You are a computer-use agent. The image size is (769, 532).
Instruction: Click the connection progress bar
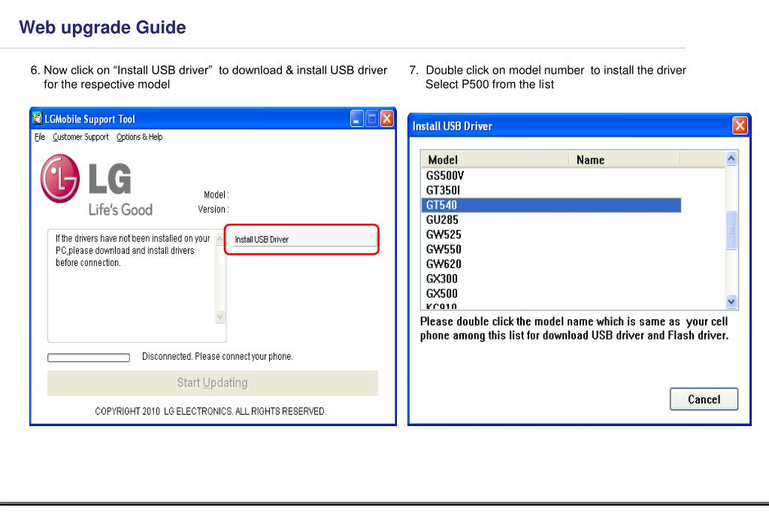coord(89,358)
